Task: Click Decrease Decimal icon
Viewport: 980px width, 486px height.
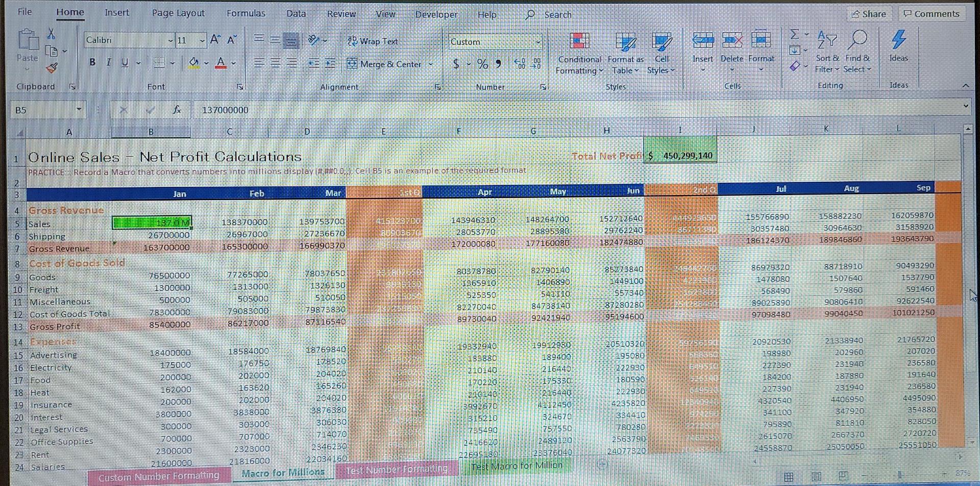Action: [536, 64]
